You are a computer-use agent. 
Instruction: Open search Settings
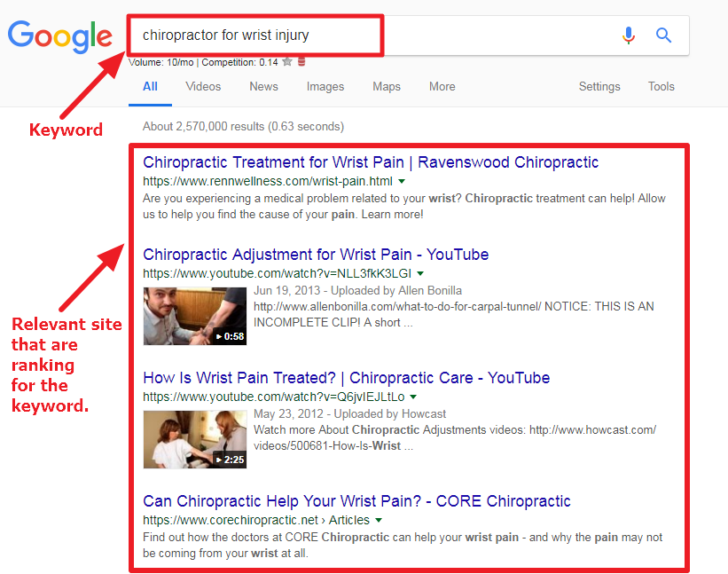pyautogui.click(x=599, y=87)
